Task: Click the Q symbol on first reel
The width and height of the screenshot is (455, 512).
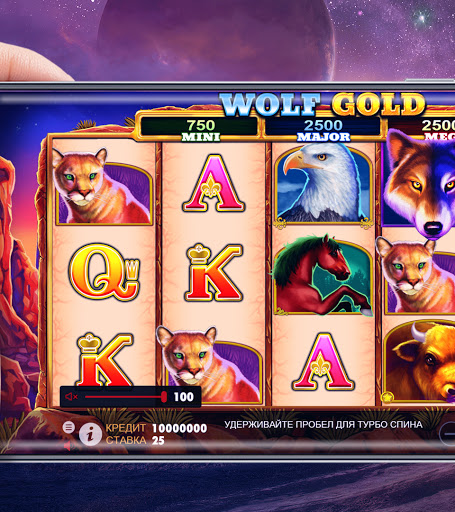Action: pos(104,271)
